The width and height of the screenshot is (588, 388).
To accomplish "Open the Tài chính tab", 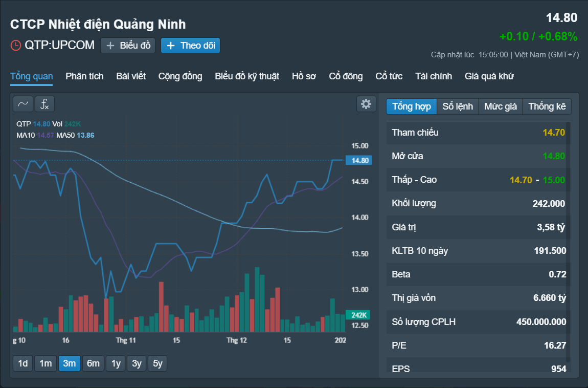I will [434, 76].
